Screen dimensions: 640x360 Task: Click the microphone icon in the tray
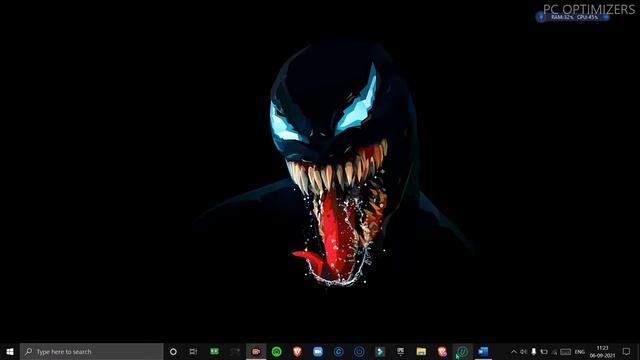(x=533, y=351)
